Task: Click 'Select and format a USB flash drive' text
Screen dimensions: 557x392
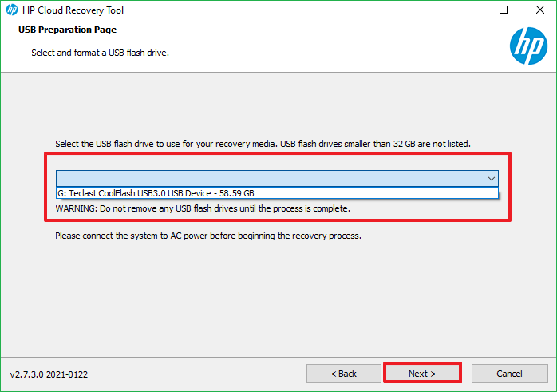Action: click(x=101, y=53)
